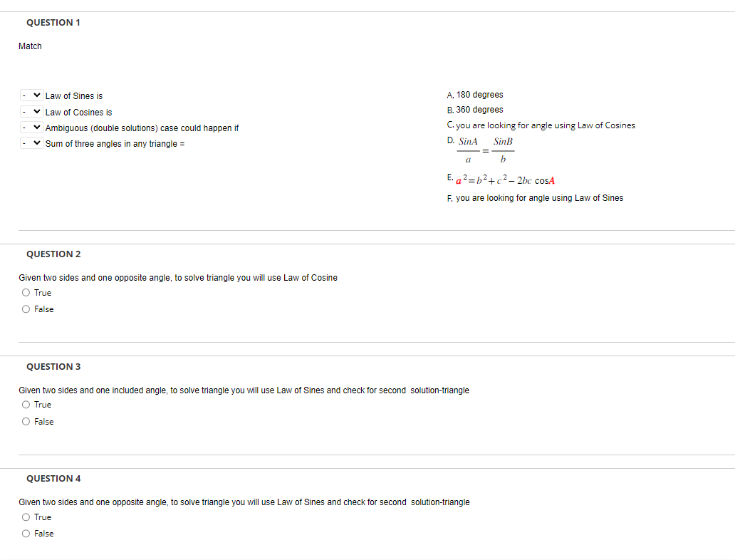
Task: Select True for Question 2
Action: pyautogui.click(x=26, y=292)
